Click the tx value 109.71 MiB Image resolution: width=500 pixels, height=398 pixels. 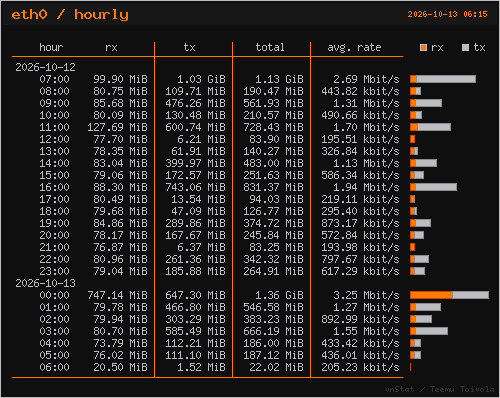tap(195, 91)
